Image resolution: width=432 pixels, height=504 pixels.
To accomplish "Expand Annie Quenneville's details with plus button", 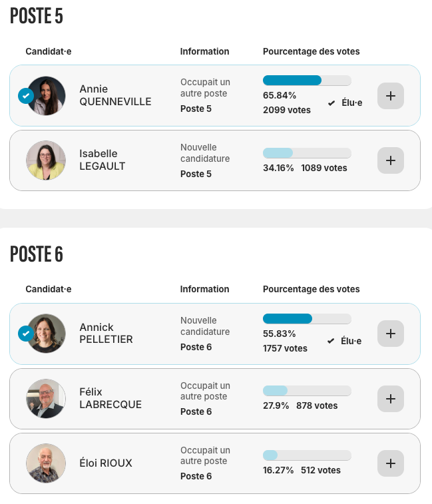I will coord(391,96).
